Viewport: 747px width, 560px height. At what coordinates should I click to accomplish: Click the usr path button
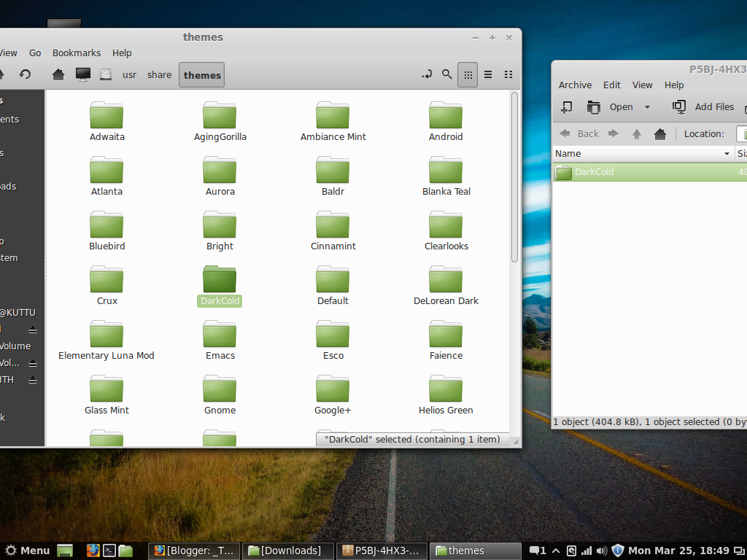pyautogui.click(x=129, y=74)
